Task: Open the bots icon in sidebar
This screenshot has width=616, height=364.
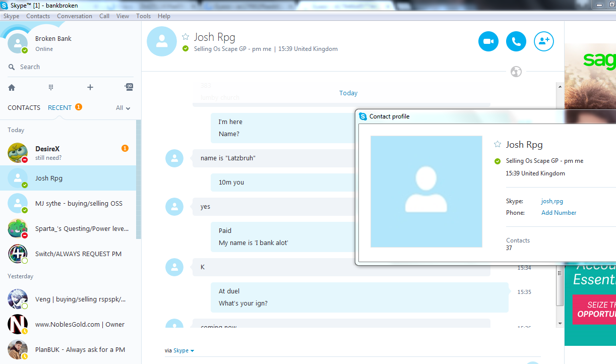Action: pos(129,87)
